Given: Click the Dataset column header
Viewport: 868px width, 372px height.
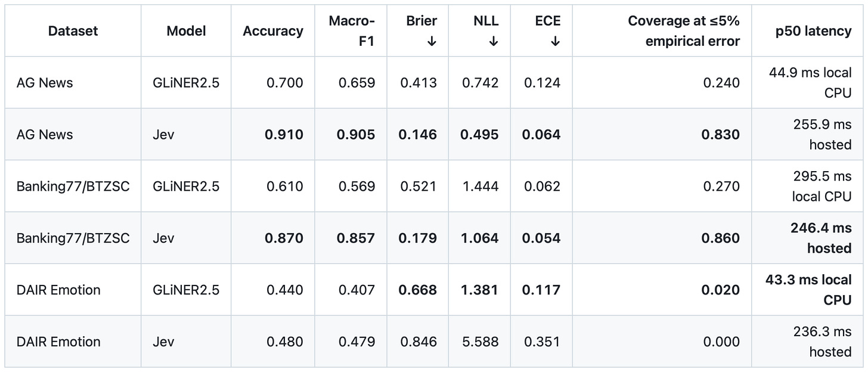Looking at the screenshot, I should (73, 31).
